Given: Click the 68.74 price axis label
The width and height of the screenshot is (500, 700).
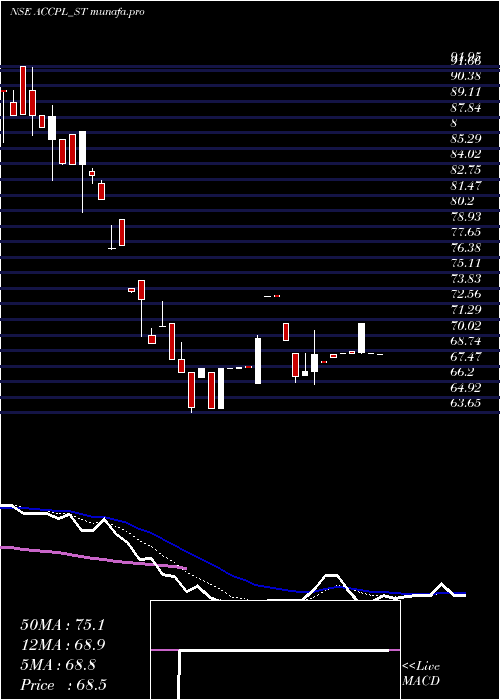Looking at the screenshot, I should pyautogui.click(x=466, y=342).
